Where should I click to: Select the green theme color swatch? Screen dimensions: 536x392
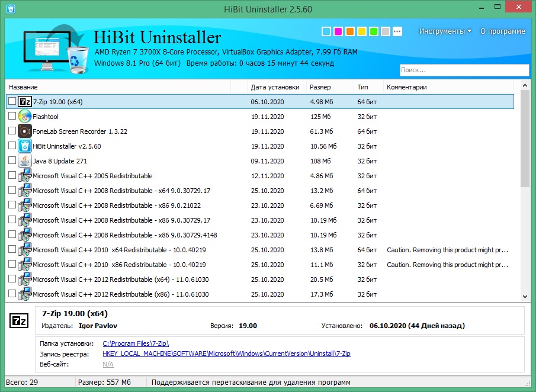pos(374,31)
